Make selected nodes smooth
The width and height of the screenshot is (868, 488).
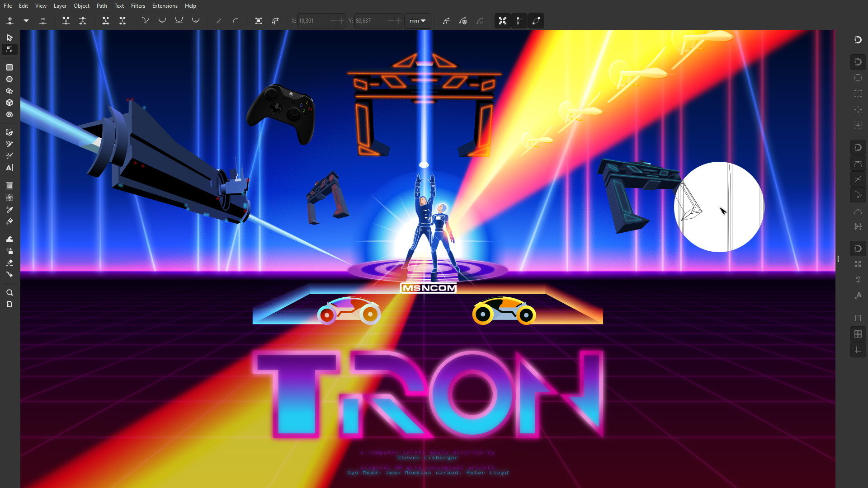[x=162, y=21]
